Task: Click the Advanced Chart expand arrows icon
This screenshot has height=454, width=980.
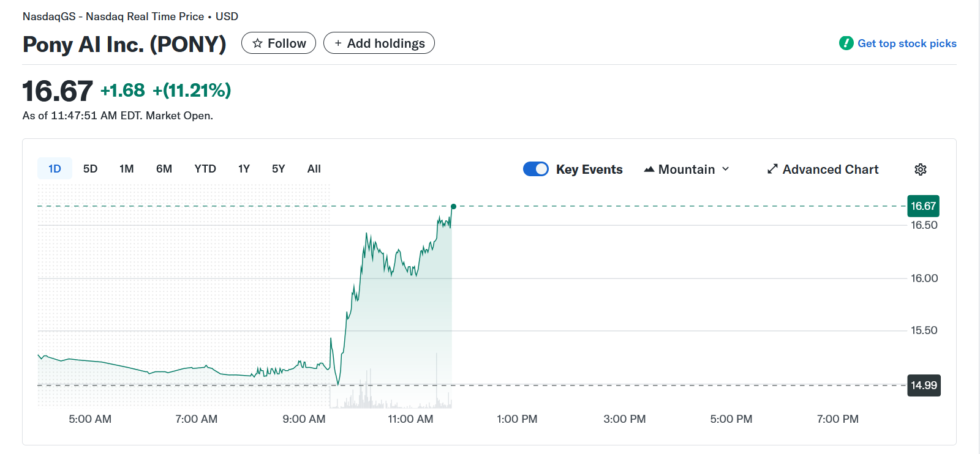Action: (x=772, y=169)
